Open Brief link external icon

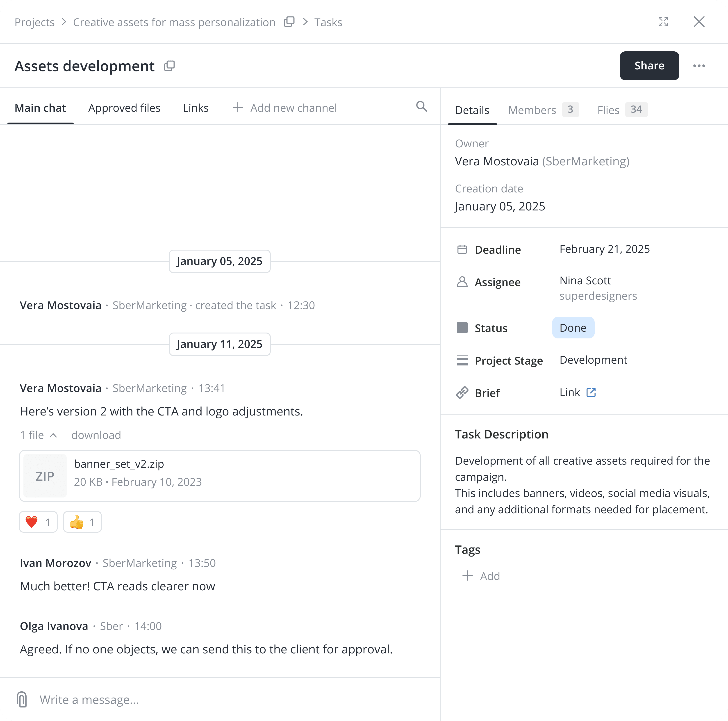(591, 392)
